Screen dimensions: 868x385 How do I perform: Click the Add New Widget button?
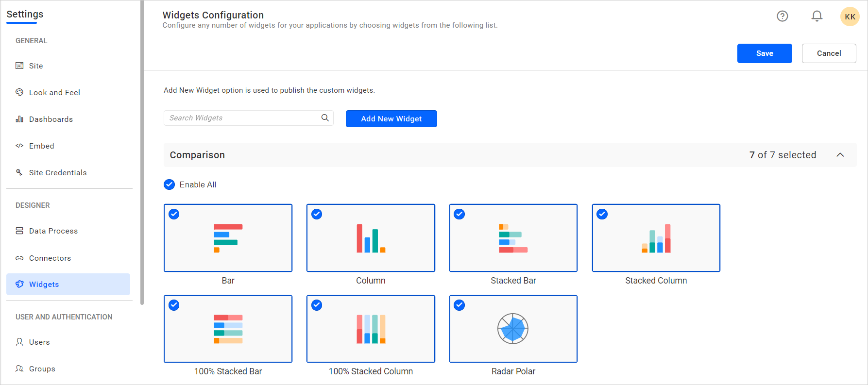(391, 118)
